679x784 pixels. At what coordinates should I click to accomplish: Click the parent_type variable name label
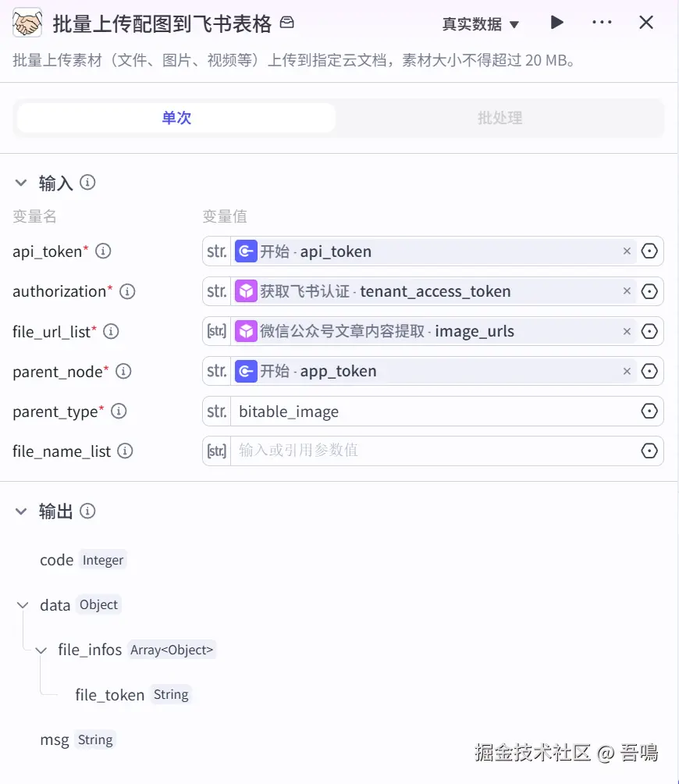pyautogui.click(x=55, y=412)
